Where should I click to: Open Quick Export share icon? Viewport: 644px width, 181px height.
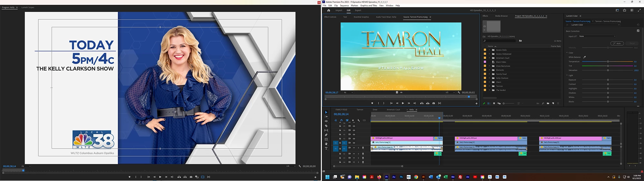624,10
